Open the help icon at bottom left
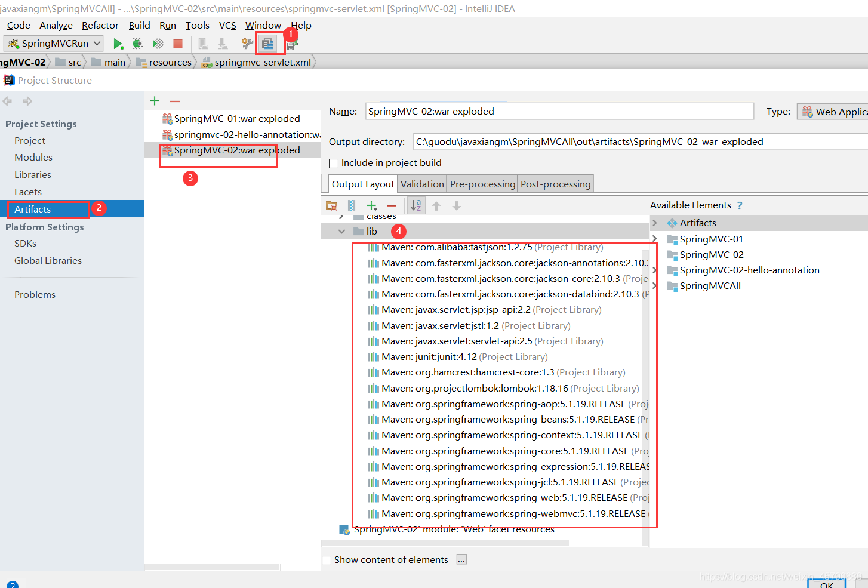Screen dimensions: 868x588 12,586
